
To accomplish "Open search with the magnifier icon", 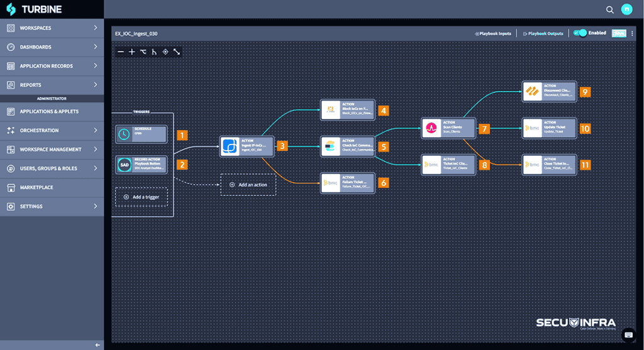I will coord(610,9).
